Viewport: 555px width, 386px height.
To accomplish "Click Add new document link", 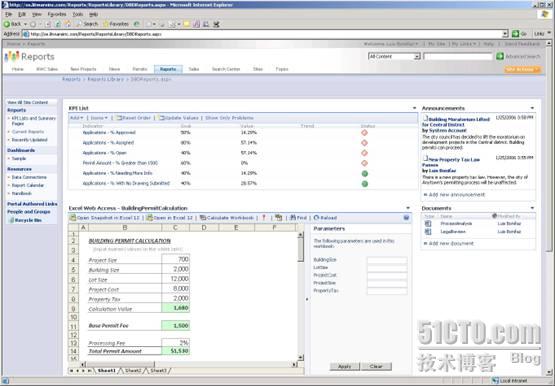I will point(451,243).
